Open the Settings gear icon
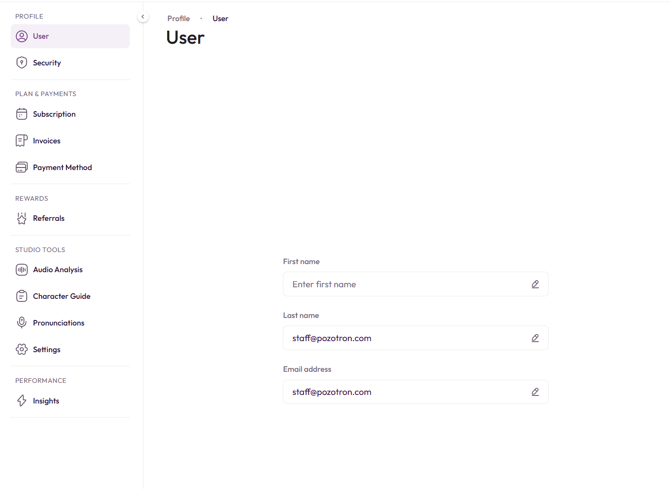670x489 pixels. tap(21, 350)
